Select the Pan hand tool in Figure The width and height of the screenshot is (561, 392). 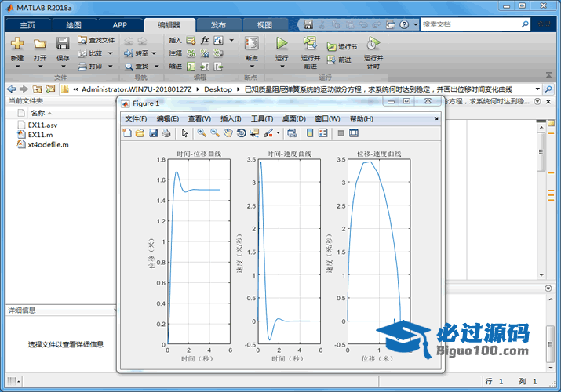tap(228, 133)
